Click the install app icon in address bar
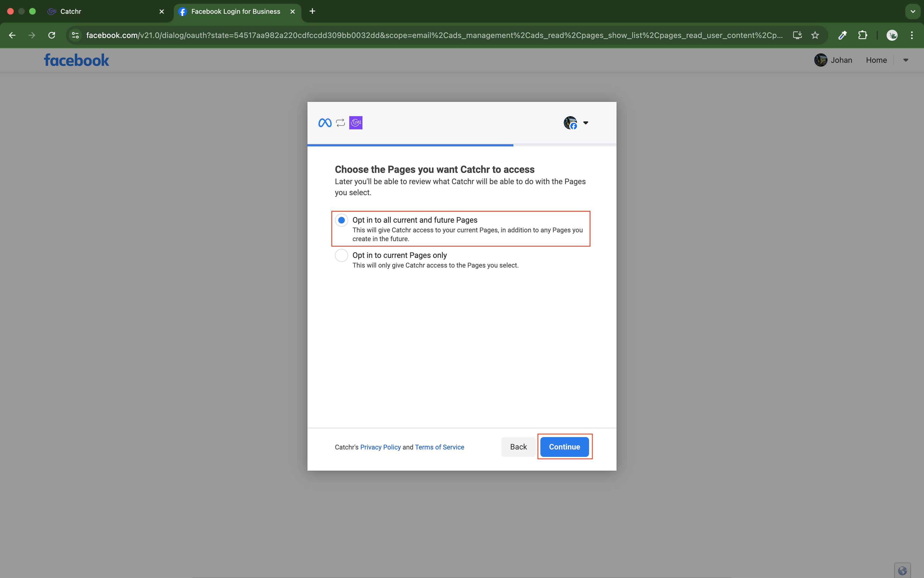 [x=797, y=35]
